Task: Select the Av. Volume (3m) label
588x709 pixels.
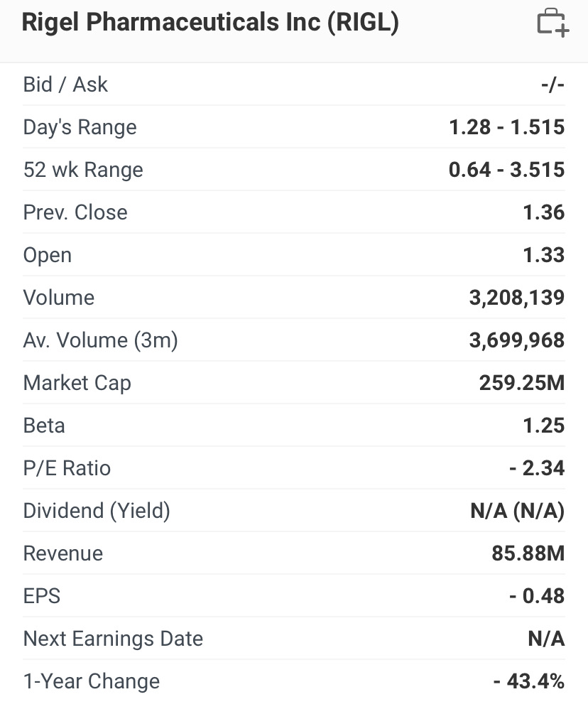Action: (x=100, y=340)
